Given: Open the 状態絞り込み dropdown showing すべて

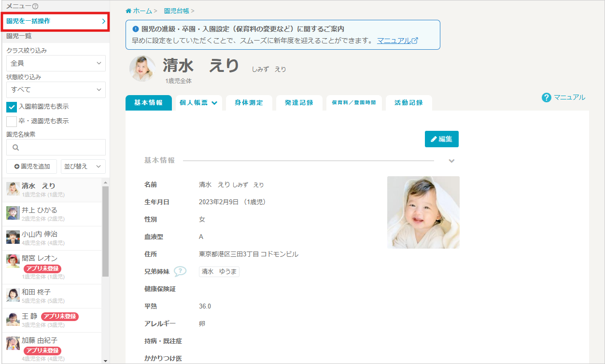Looking at the screenshot, I should [x=55, y=90].
